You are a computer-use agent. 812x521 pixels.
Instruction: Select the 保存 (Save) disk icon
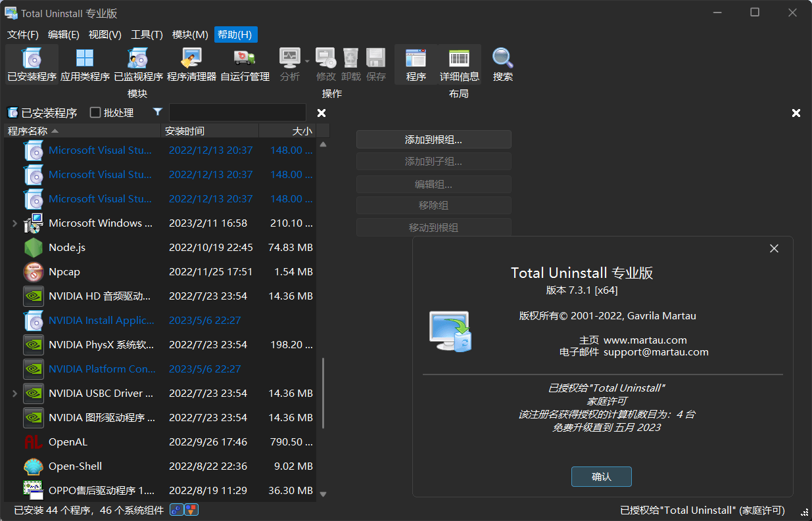375,64
